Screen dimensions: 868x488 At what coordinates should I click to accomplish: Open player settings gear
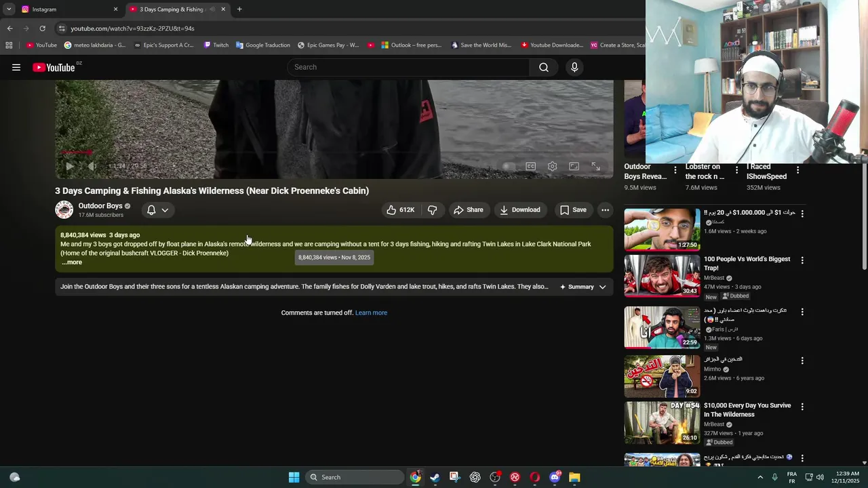click(553, 166)
